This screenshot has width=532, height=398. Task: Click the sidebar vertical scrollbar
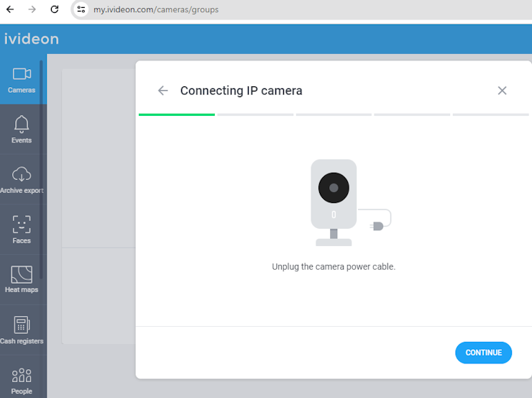(41, 170)
